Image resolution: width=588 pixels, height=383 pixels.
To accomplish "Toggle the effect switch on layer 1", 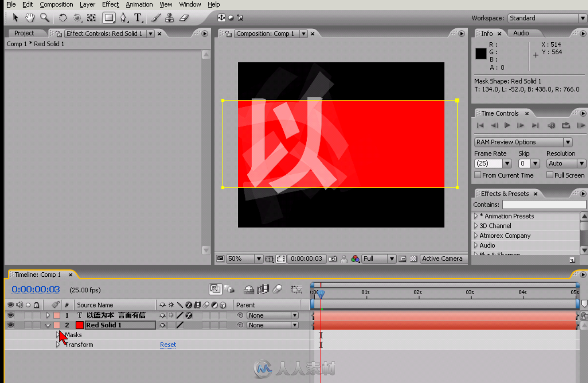I will (189, 315).
